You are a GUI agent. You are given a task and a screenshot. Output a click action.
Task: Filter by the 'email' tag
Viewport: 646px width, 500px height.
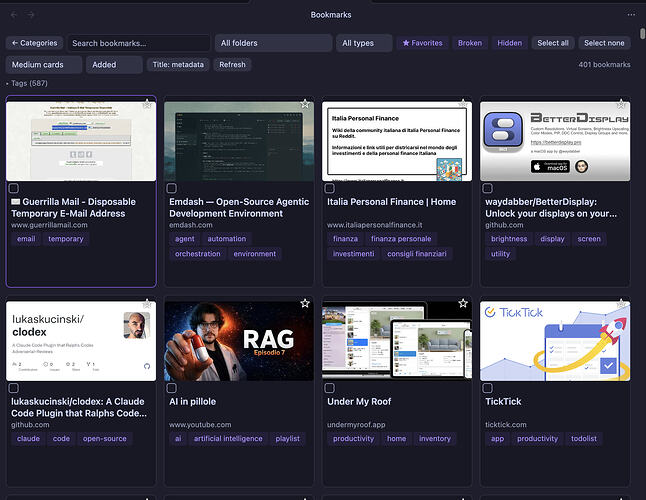(26, 239)
